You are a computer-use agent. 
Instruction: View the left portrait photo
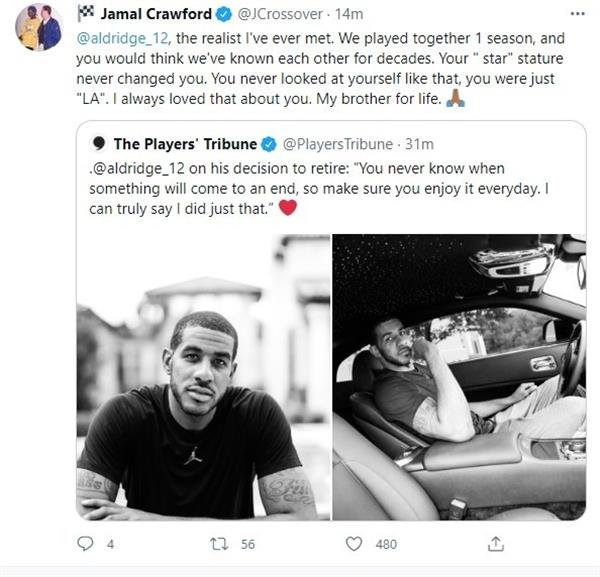coord(203,377)
